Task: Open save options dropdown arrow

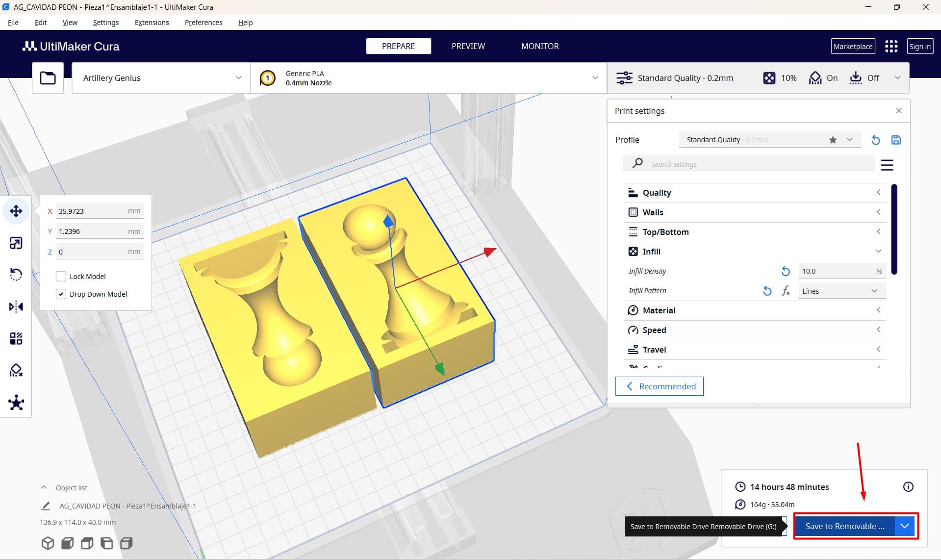Action: (905, 526)
